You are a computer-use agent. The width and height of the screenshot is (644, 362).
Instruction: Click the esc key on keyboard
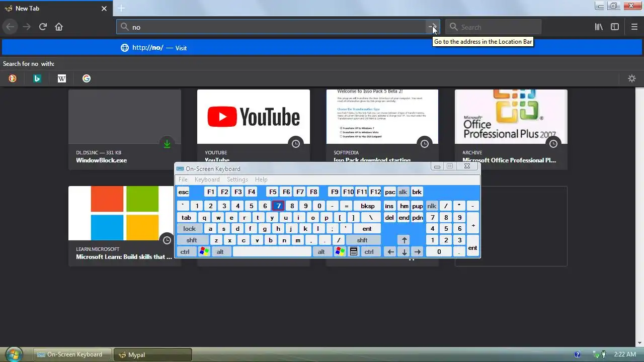pyautogui.click(x=184, y=192)
